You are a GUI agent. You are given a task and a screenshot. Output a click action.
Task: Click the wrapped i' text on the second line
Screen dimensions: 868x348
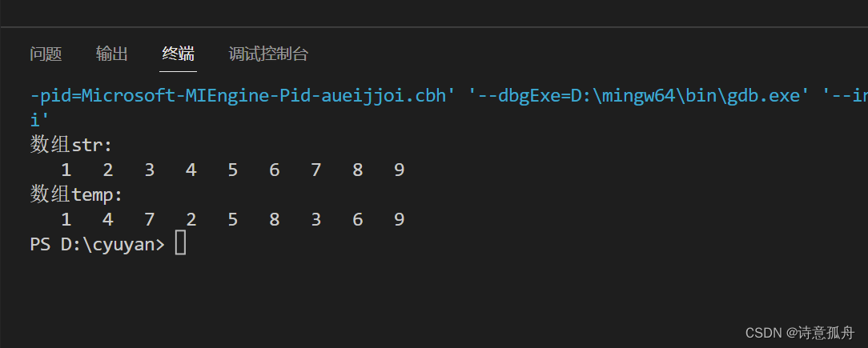pos(39,120)
